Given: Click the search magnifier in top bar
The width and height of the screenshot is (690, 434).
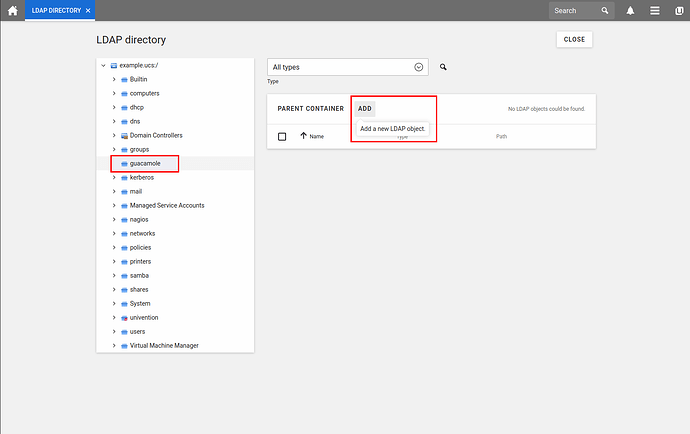Looking at the screenshot, I should [605, 11].
